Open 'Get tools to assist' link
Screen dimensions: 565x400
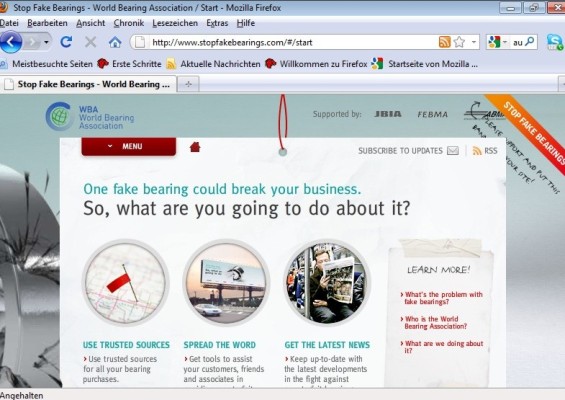[224, 369]
